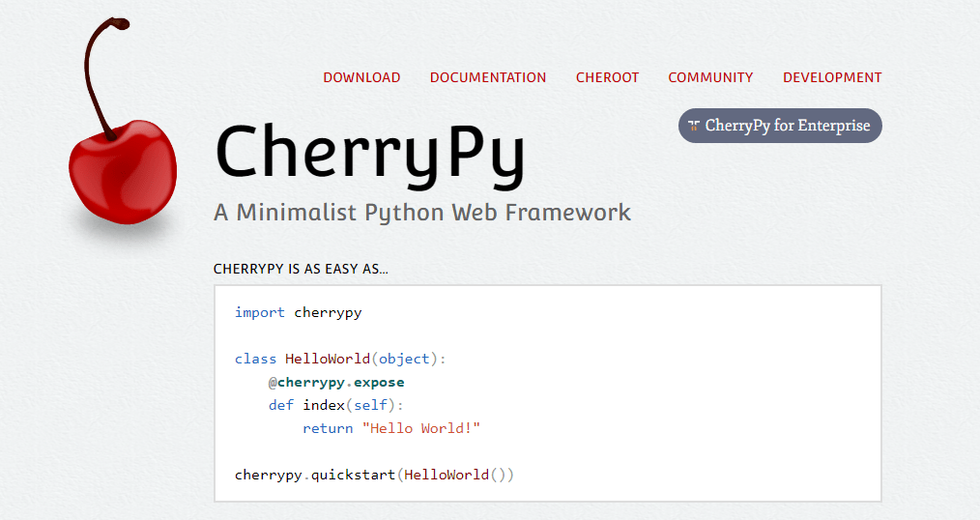Viewport: 980px width, 520px height.
Task: Open the DOWNLOAD navigation link
Action: point(361,77)
